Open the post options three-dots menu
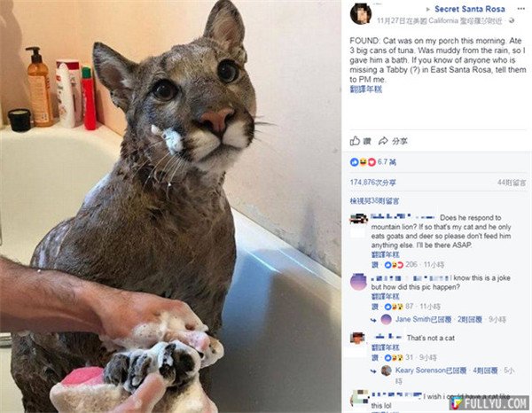Viewport: 532px width, 413px height. coord(520,9)
